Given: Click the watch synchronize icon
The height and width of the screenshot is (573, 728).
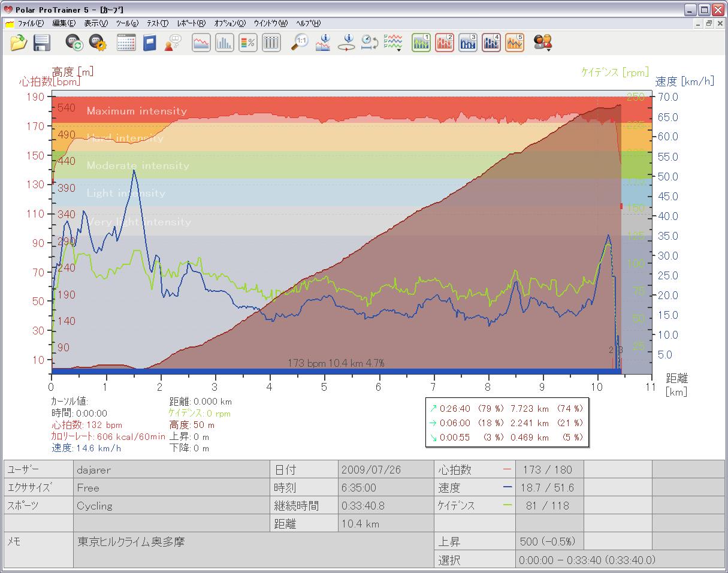Looking at the screenshot, I should tap(74, 43).
